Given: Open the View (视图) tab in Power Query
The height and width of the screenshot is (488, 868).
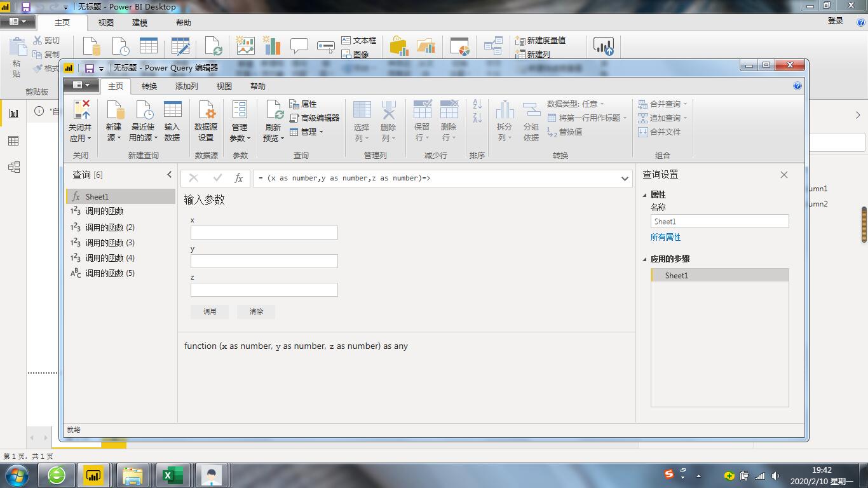Looking at the screenshot, I should pos(224,86).
